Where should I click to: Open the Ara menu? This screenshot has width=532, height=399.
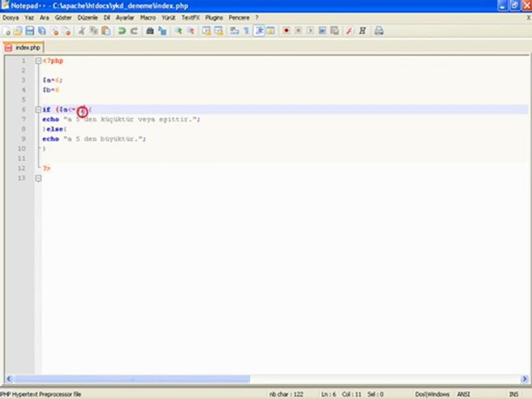(44, 18)
